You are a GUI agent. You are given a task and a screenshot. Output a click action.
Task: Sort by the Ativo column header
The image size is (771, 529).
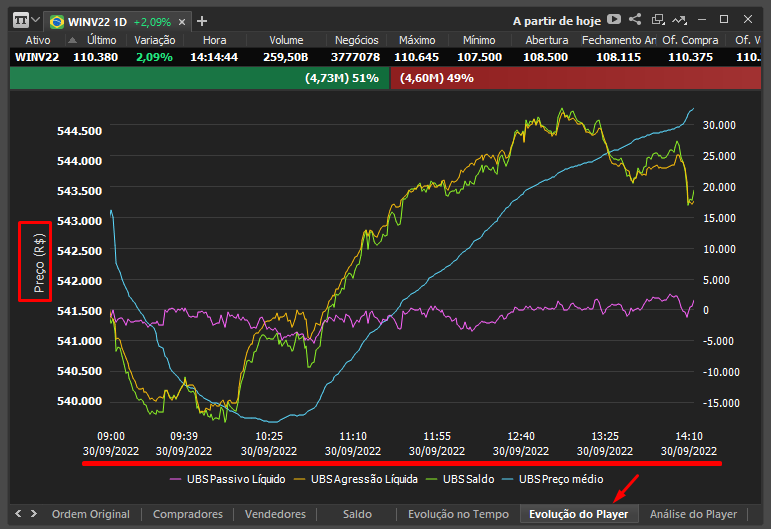[x=38, y=40]
